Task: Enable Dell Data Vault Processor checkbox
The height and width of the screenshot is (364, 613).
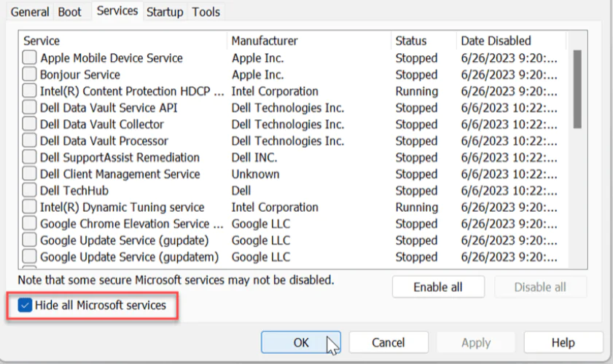Action: pyautogui.click(x=29, y=141)
